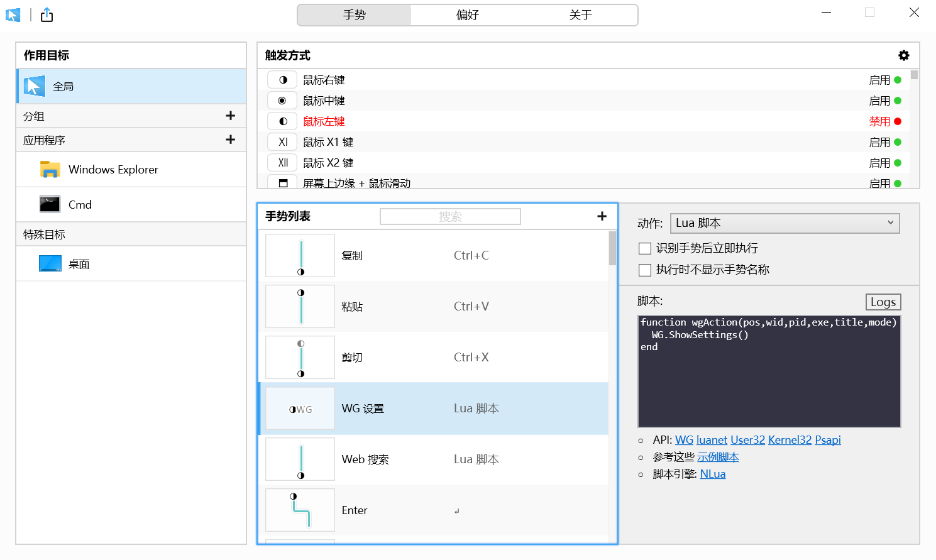
Task: Toggle the 鼠标中键 enabled status indicator
Action: (898, 101)
